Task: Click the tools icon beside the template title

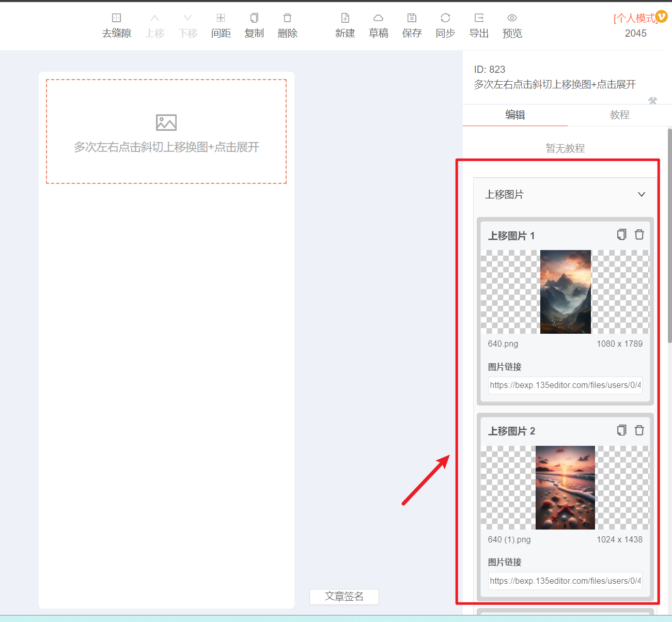Action: [653, 101]
